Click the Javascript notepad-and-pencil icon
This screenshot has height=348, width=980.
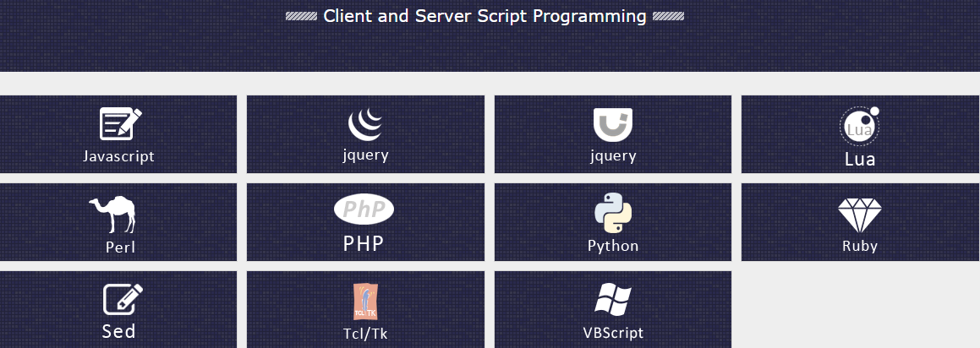click(x=121, y=123)
